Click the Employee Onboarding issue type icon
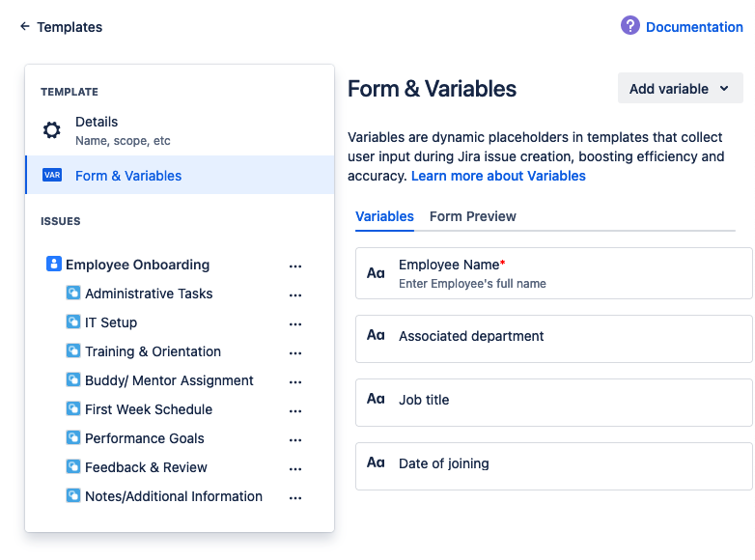This screenshot has width=755, height=560. coord(54,265)
